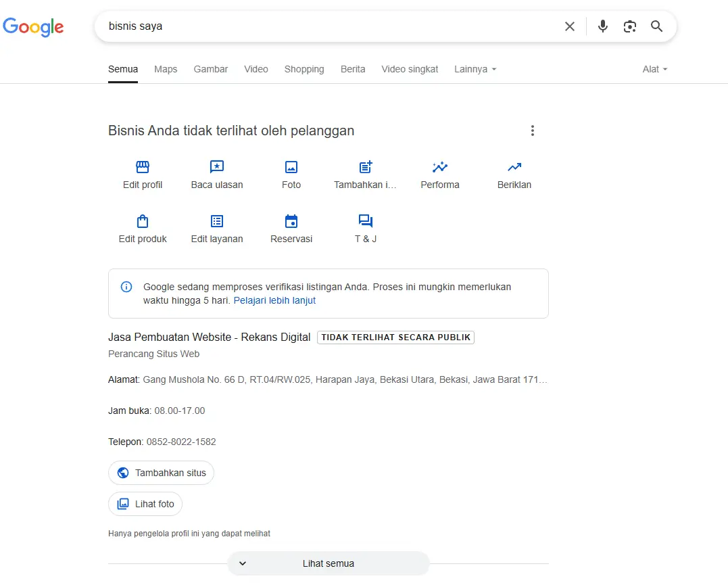This screenshot has height=583, width=728.
Task: Open the Performa insights icon
Action: [439, 167]
